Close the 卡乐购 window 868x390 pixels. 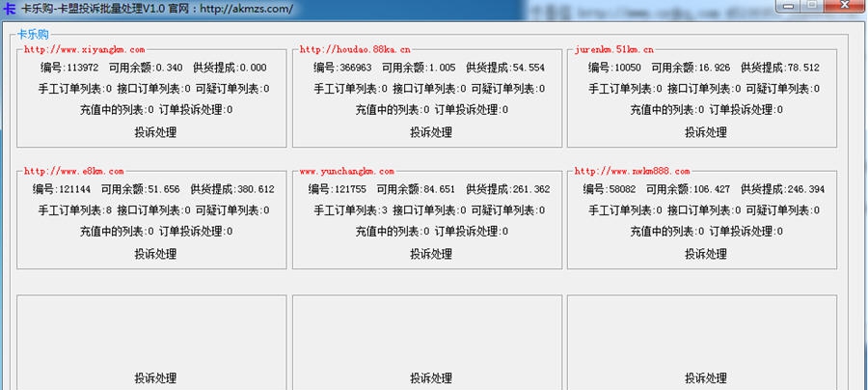845,6
